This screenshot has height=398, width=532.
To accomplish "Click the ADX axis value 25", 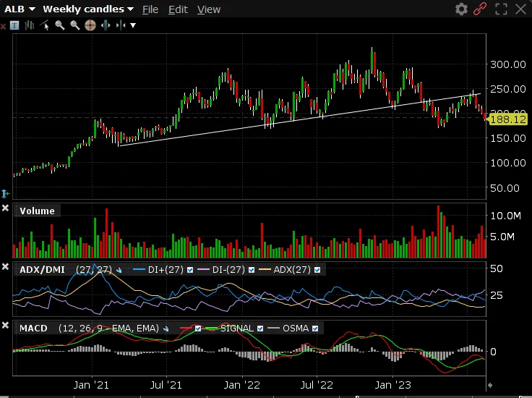I will tap(497, 295).
